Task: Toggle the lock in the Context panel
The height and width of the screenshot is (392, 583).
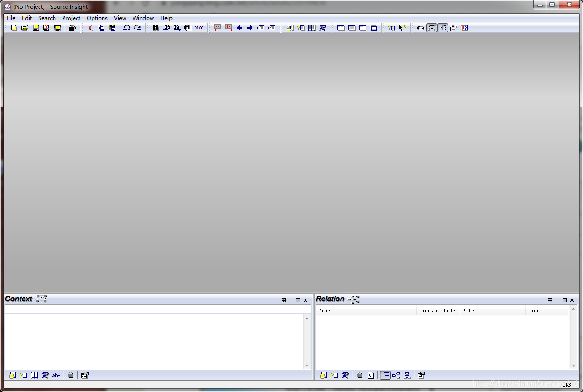Action: tap(70, 375)
